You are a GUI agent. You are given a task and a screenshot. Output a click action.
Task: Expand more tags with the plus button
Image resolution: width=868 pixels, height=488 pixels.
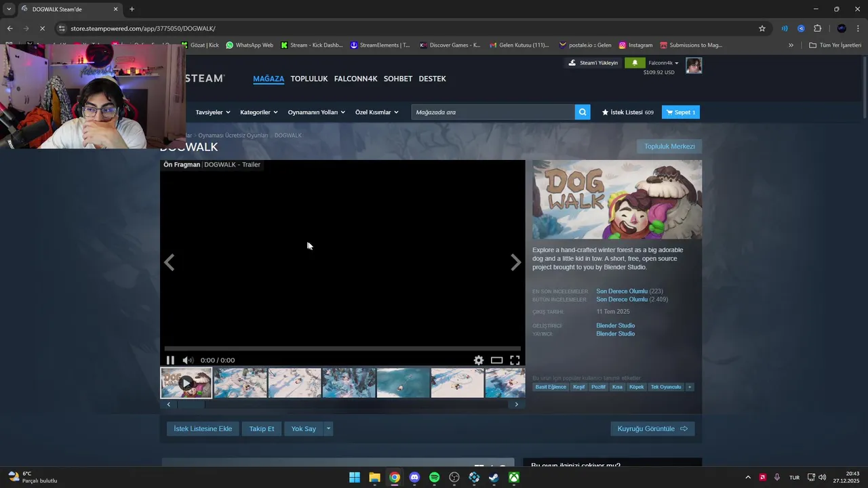(690, 387)
